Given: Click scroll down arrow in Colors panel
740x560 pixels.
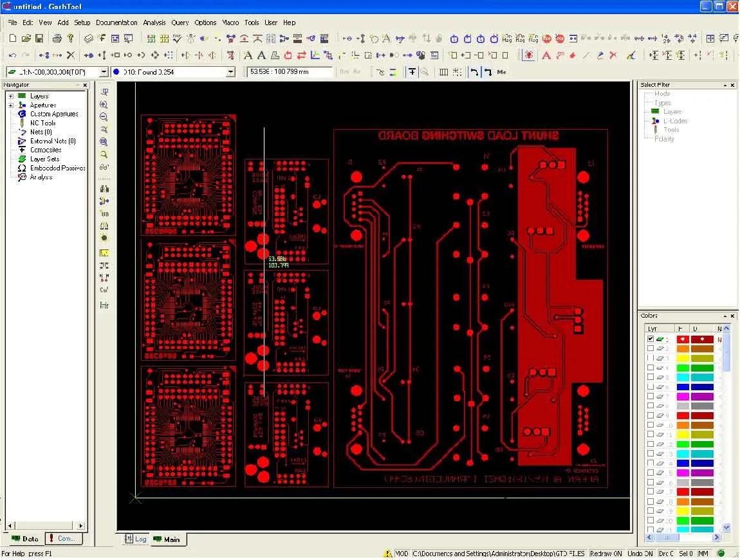Looking at the screenshot, I should coord(726,528).
